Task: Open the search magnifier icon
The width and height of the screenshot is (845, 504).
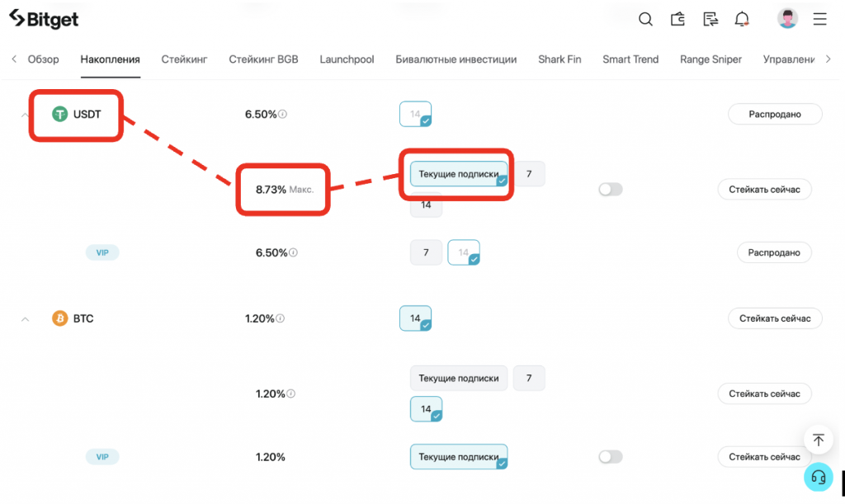Action: [x=646, y=19]
